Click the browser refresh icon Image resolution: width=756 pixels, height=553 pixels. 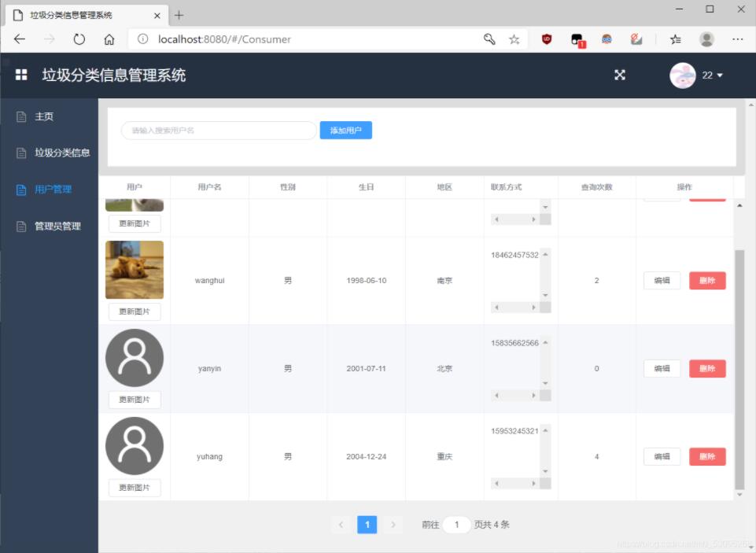79,39
